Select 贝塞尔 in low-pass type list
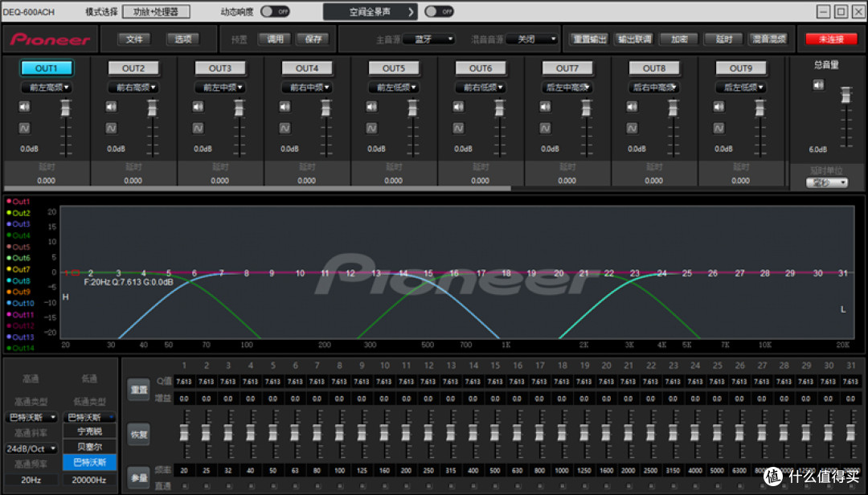The height and width of the screenshot is (495, 868). pyautogui.click(x=90, y=446)
